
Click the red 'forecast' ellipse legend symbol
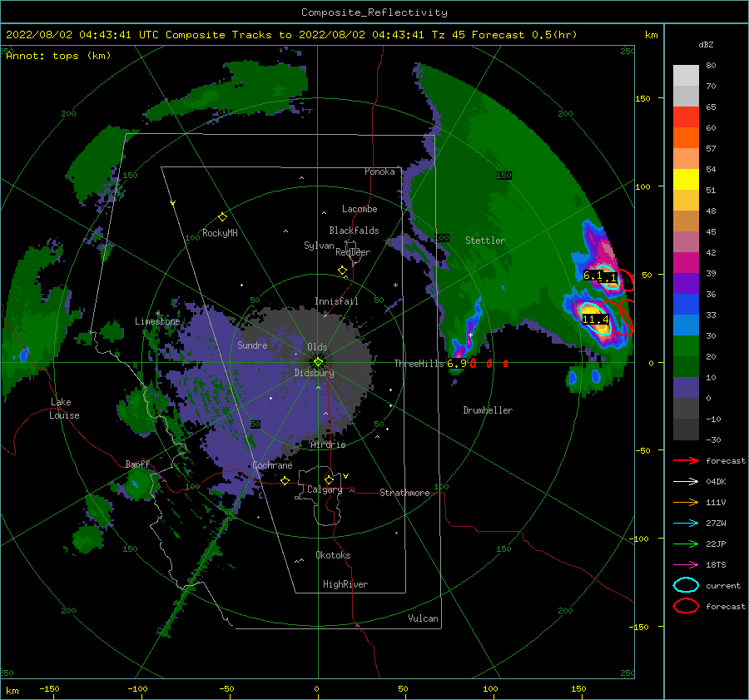click(x=686, y=606)
